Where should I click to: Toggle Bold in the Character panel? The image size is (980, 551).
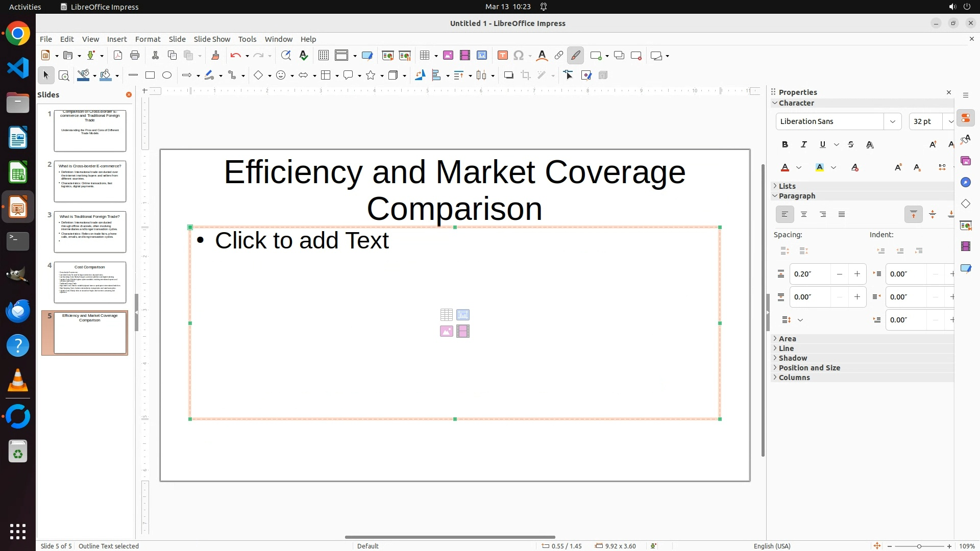785,145
